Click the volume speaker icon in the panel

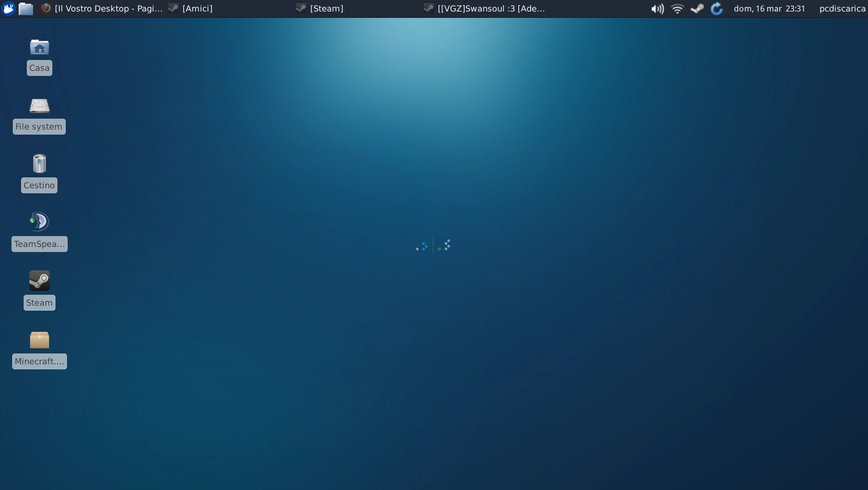point(657,8)
